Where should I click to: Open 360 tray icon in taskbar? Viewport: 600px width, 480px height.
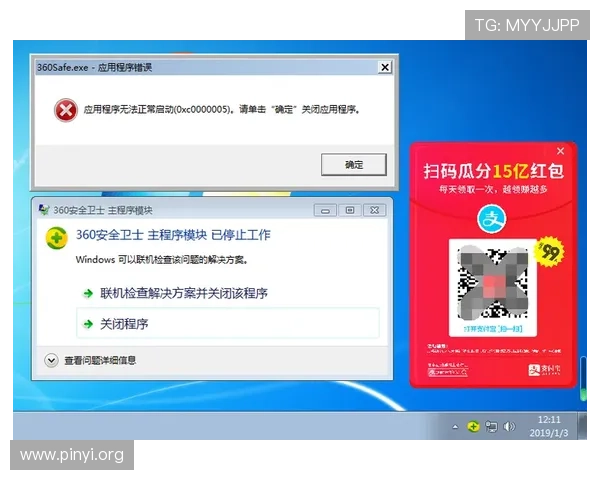[x=473, y=426]
